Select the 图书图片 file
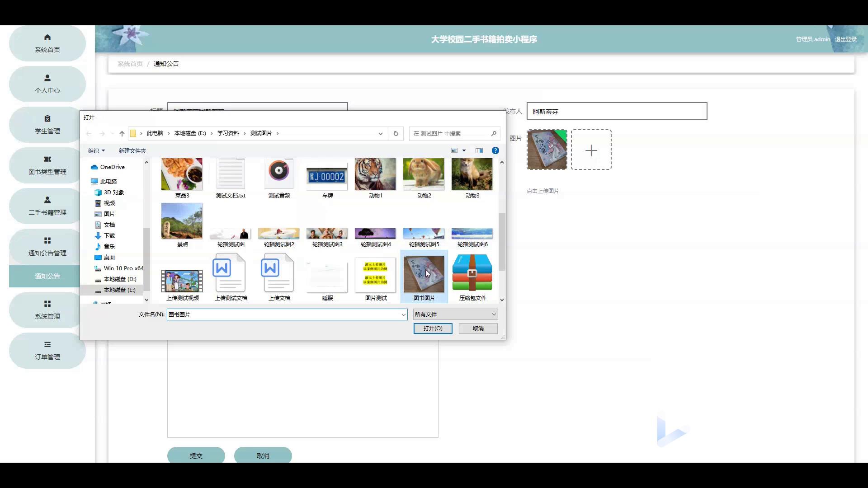This screenshot has height=488, width=868. [x=424, y=277]
